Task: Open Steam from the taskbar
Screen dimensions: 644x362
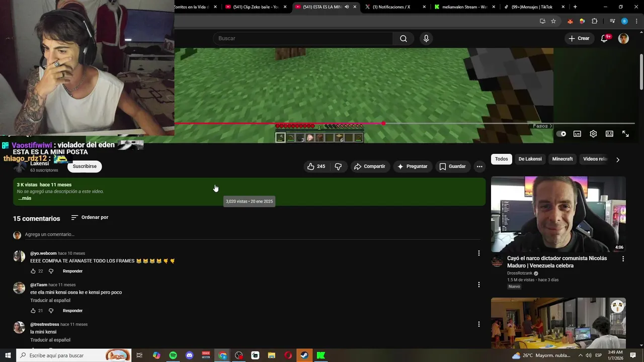Action: click(304, 355)
